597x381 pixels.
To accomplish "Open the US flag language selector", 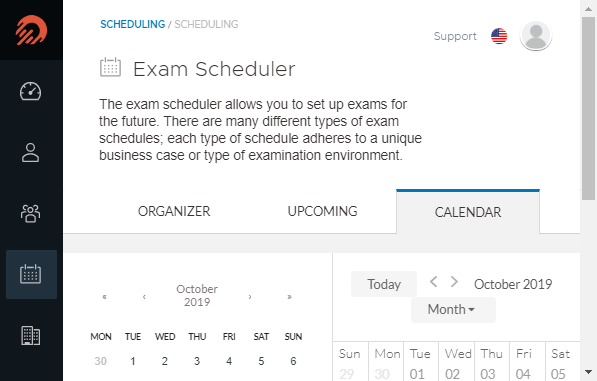I will click(x=499, y=36).
